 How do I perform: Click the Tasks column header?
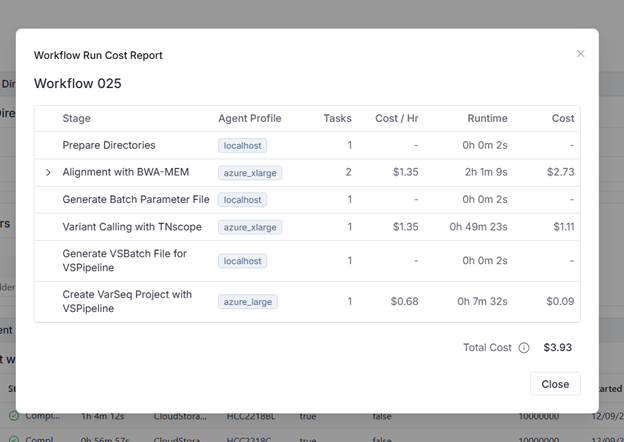coord(337,118)
